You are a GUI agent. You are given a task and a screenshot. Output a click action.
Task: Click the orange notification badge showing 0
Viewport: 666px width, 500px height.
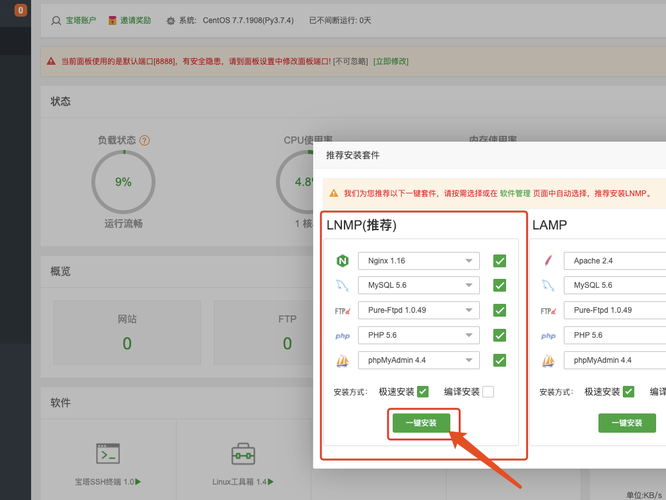tap(20, 10)
